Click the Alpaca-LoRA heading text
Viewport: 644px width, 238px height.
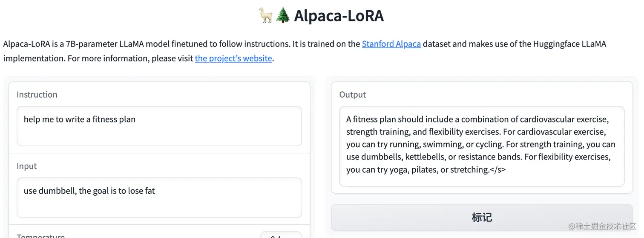coord(339,16)
